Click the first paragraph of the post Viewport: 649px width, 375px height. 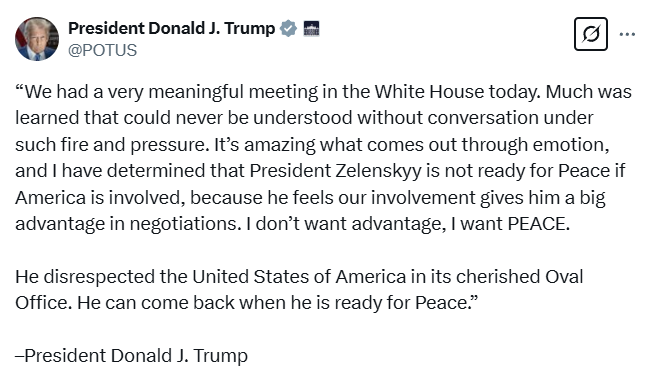click(323, 157)
